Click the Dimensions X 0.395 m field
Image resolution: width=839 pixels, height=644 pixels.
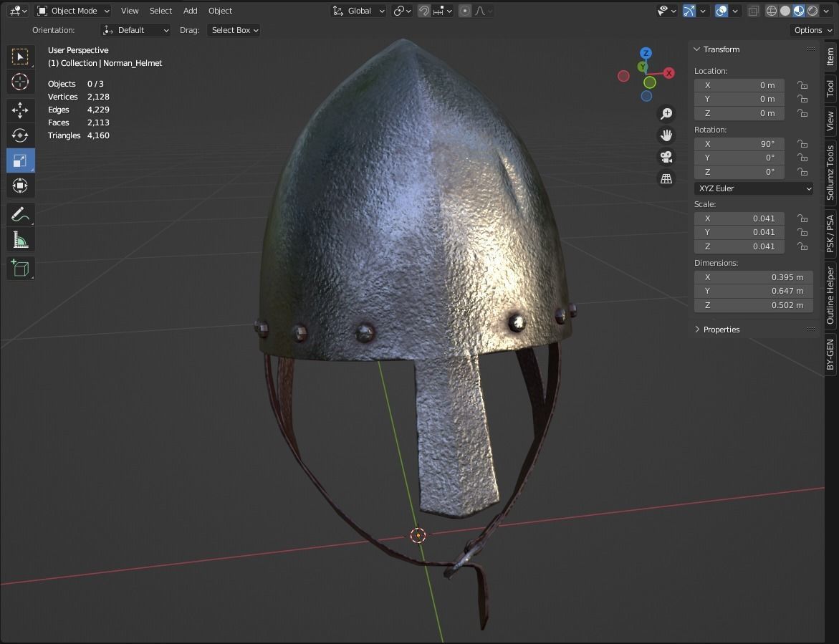pos(754,277)
